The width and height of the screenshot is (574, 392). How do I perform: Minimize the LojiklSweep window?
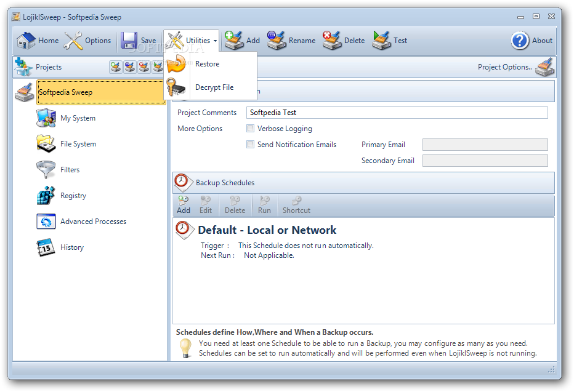pos(520,17)
